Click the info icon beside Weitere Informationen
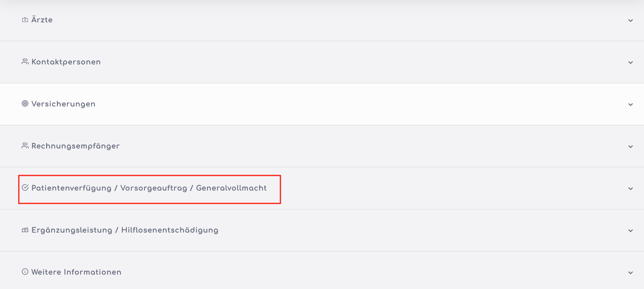Screen dimensions: 644x289 [25, 272]
